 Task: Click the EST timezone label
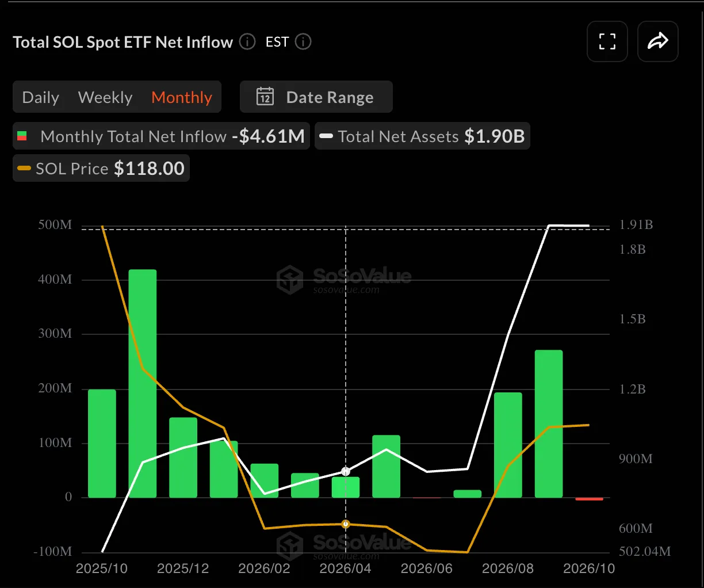click(x=277, y=42)
